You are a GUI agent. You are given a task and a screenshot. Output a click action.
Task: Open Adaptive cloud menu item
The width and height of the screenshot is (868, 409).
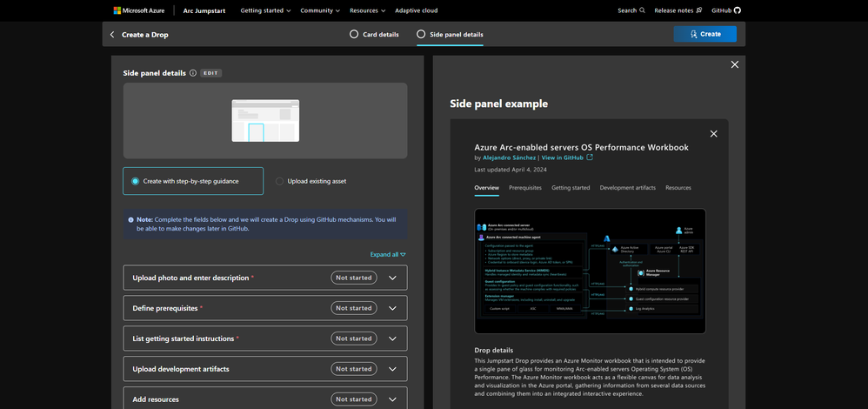pyautogui.click(x=417, y=10)
